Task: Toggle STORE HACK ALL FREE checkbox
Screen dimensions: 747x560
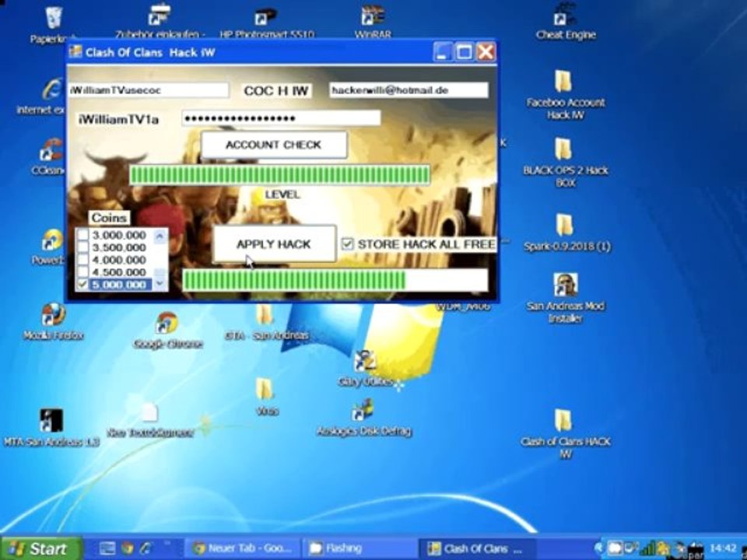Action: pos(347,244)
